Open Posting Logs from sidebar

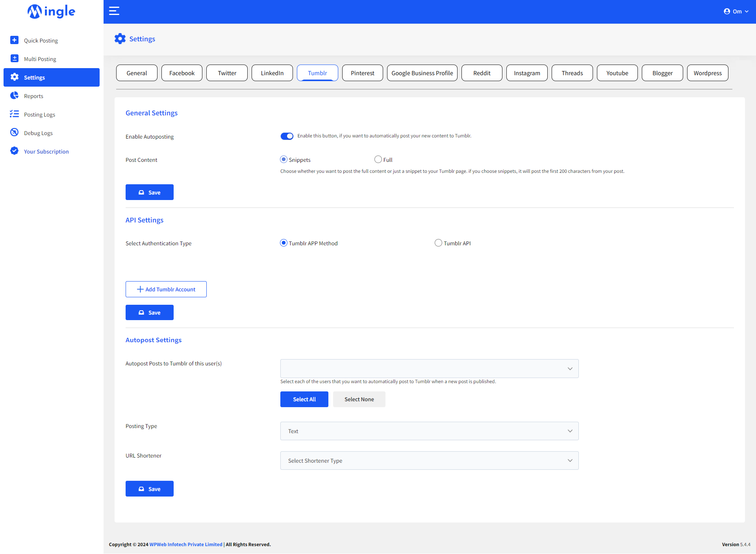click(x=52, y=114)
